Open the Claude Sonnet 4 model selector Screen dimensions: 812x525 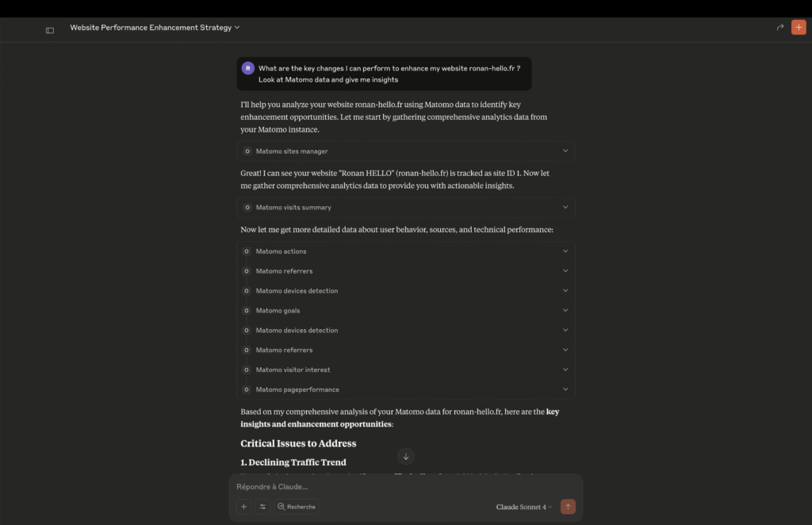click(x=524, y=507)
